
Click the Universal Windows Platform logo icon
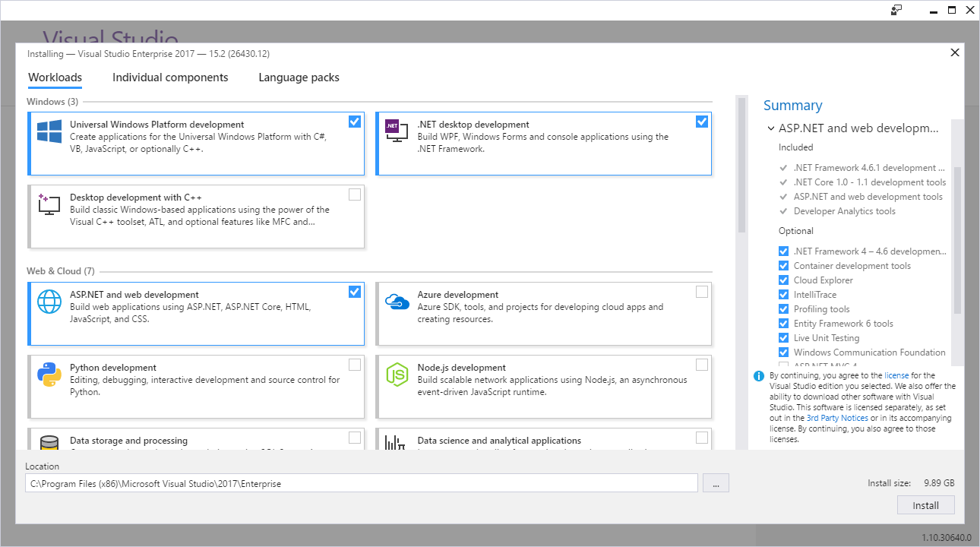(x=49, y=131)
